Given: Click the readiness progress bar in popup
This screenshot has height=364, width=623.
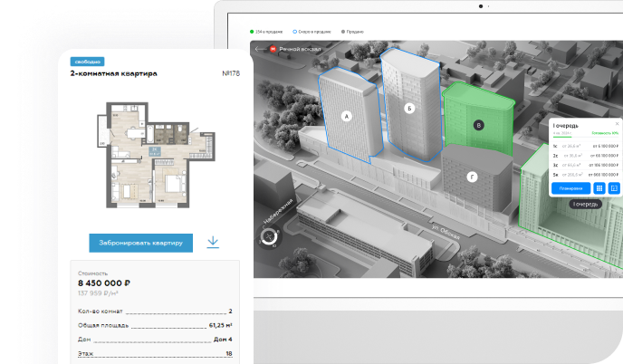Looking at the screenshot, I should (586, 137).
